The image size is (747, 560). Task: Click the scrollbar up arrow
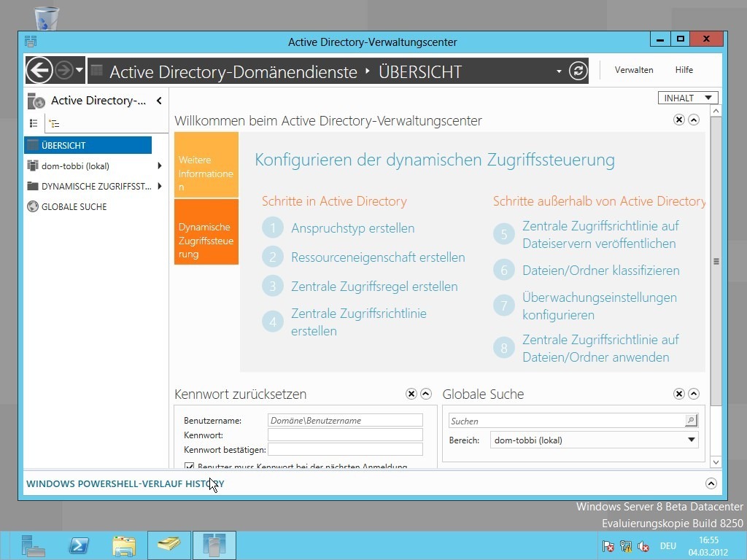(x=716, y=111)
